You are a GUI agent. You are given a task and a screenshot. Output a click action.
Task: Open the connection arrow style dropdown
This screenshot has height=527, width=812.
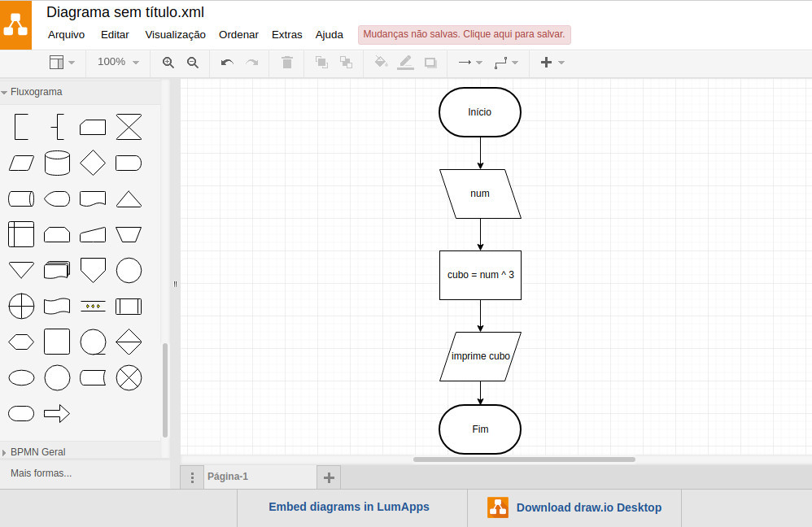coord(470,62)
